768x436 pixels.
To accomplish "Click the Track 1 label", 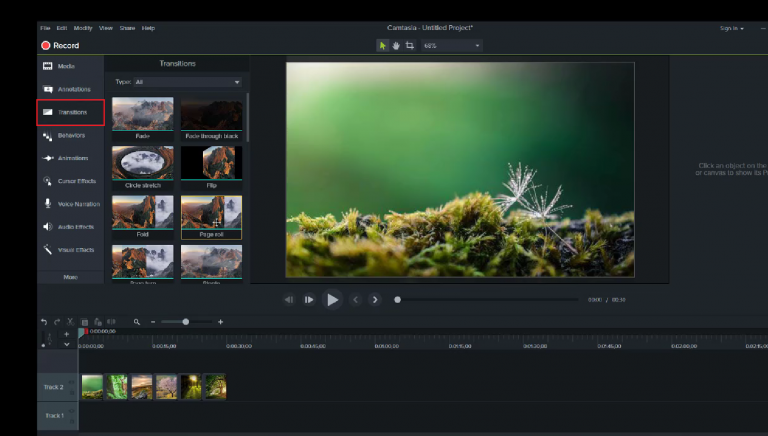I will coord(54,415).
